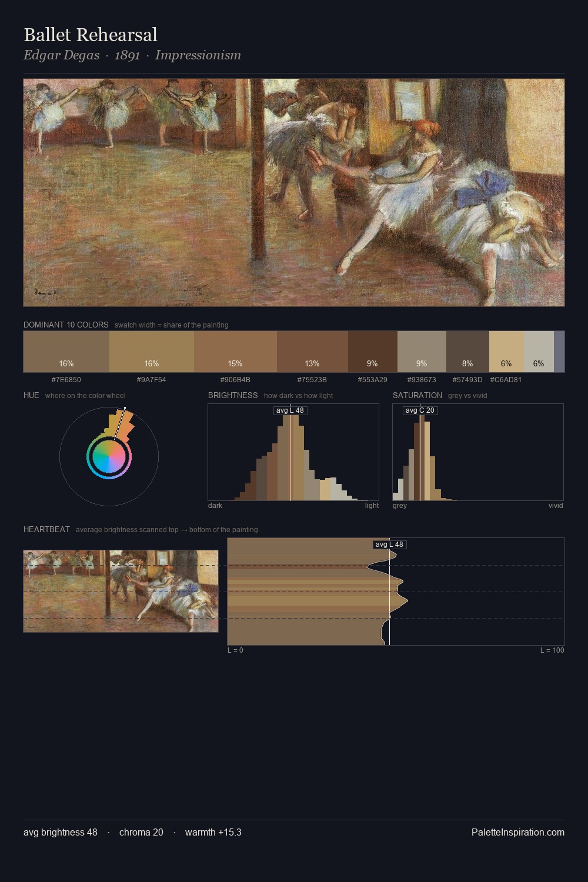Click the 'avg L 48' tag in the brightness histogram
The height and width of the screenshot is (882, 588).
click(x=290, y=410)
